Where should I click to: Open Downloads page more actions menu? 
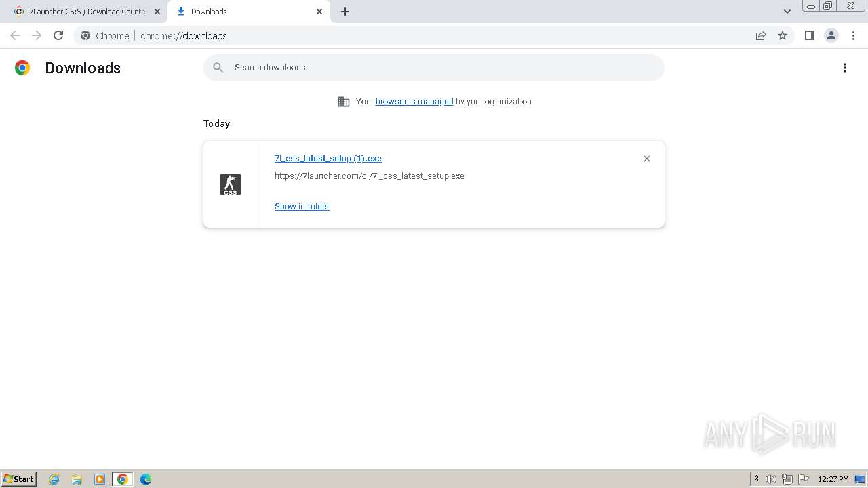point(845,68)
